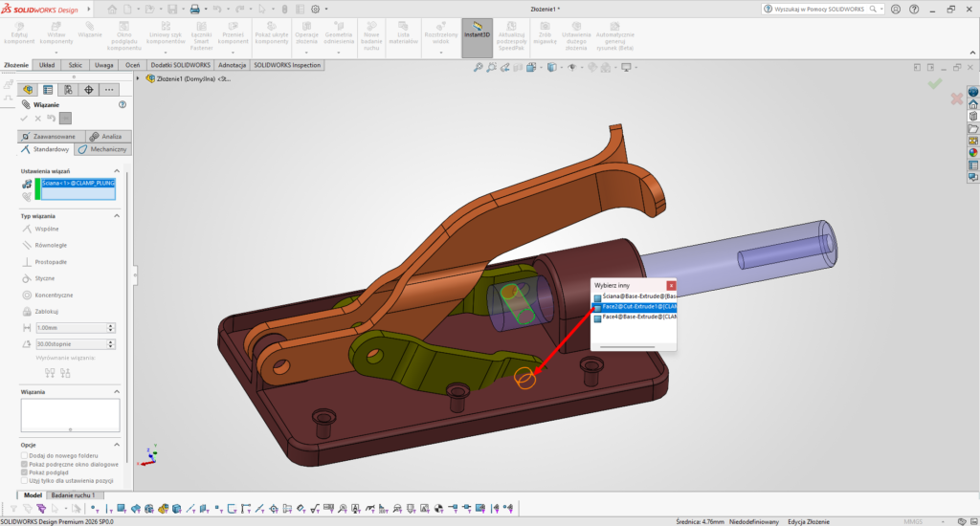Click the Wiązanie mate tool in ribbon
The width and height of the screenshot is (980, 526).
90,30
